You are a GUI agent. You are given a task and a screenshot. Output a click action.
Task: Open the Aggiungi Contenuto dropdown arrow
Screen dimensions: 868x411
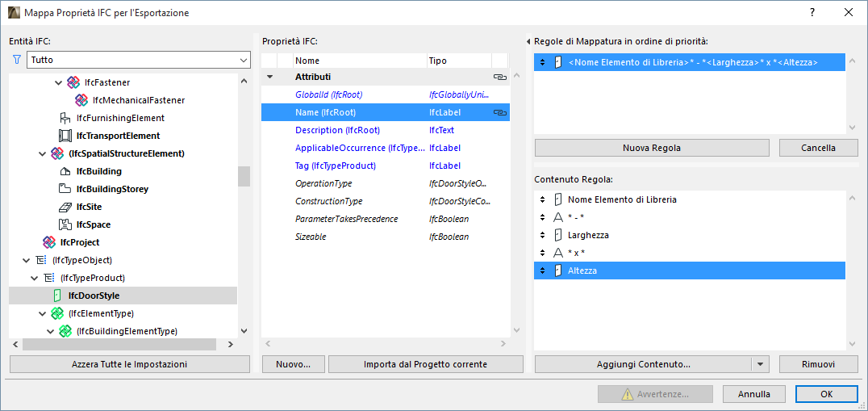coord(761,364)
